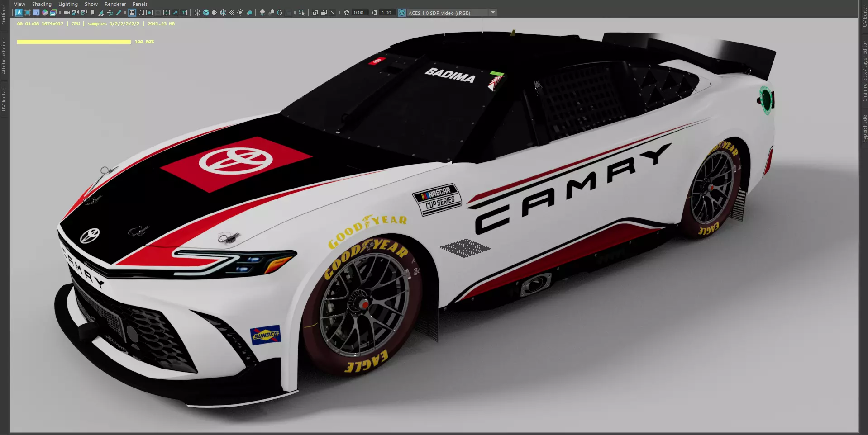Image resolution: width=868 pixels, height=435 pixels.
Task: Click the use default material icon
Action: (215, 13)
